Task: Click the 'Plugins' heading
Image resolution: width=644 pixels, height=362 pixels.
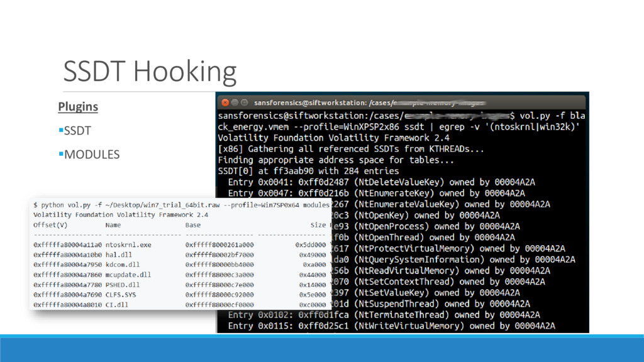Action: pyautogui.click(x=78, y=107)
